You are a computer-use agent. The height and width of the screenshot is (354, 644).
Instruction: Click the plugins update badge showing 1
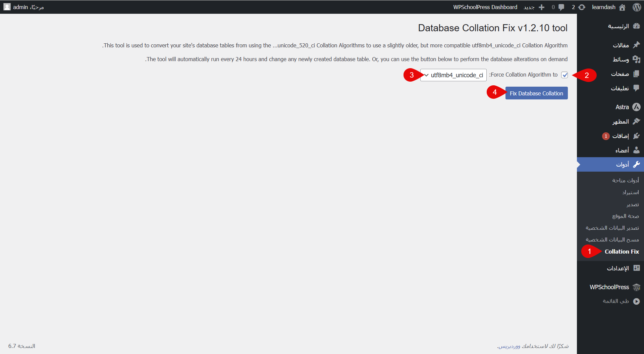[606, 136]
